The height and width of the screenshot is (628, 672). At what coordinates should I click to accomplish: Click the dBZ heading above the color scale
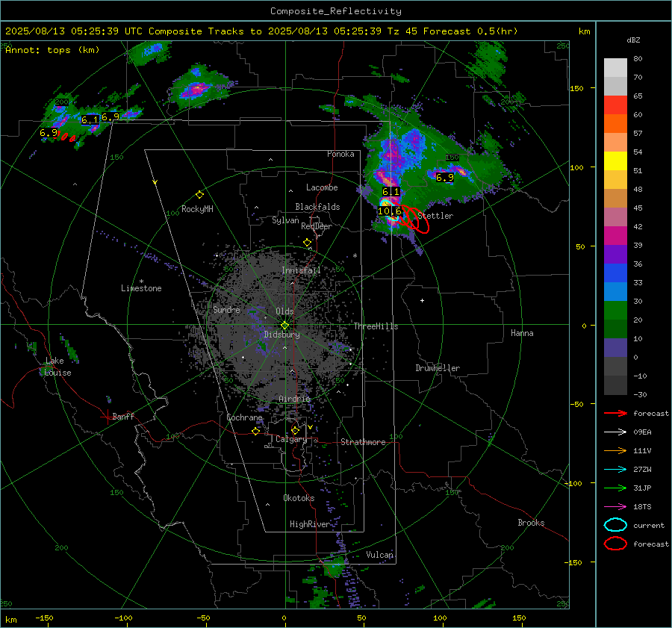click(633, 40)
